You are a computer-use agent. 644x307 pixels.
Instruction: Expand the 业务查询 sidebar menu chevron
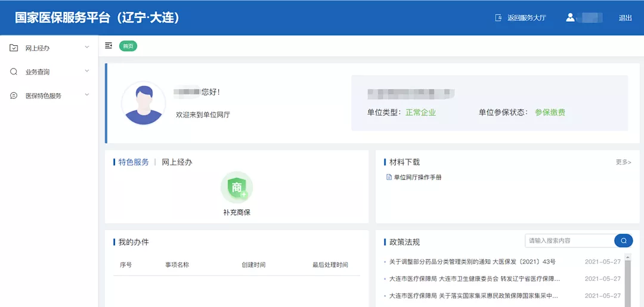tap(87, 71)
